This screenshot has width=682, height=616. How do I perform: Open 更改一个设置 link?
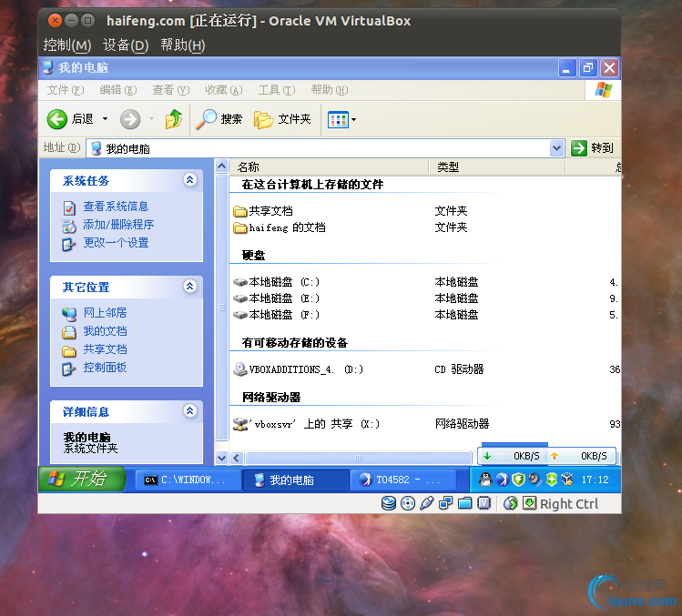point(116,243)
